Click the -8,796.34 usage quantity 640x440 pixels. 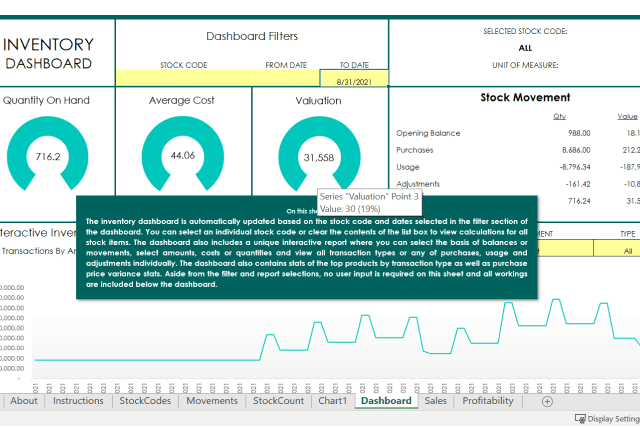click(575, 167)
